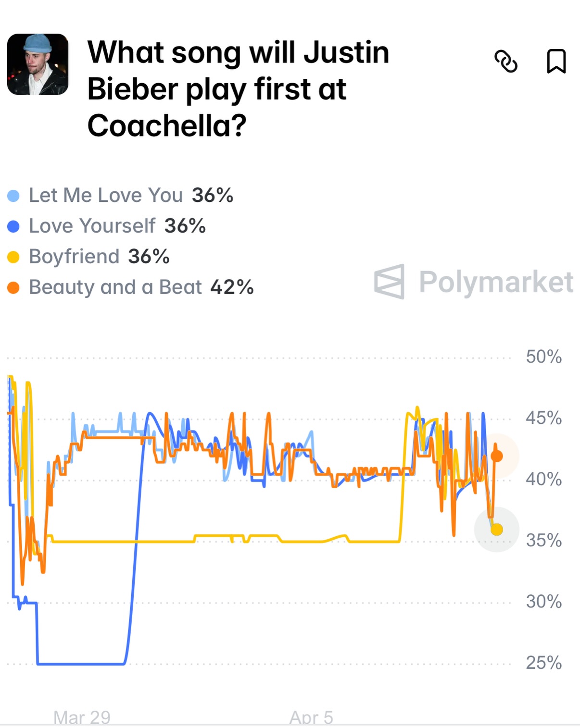This screenshot has width=580, height=728.
Task: Click the orange Beauty and a Beat dot
Action: tap(13, 288)
